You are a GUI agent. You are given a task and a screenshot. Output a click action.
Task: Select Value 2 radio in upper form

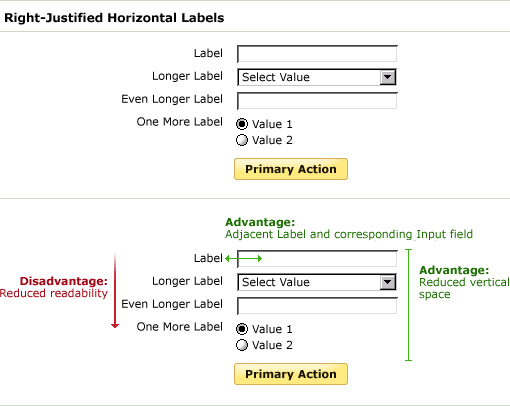242,140
